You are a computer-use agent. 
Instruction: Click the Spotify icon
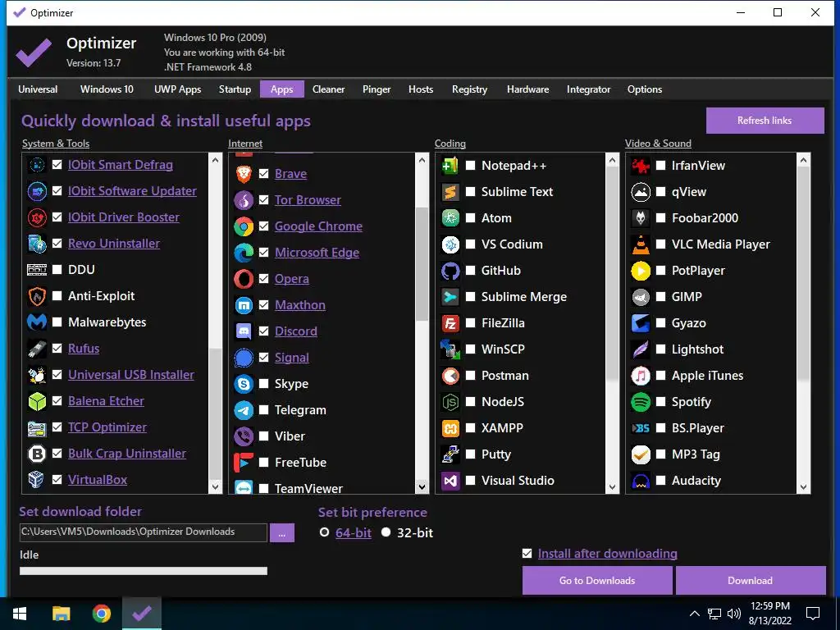pos(641,402)
